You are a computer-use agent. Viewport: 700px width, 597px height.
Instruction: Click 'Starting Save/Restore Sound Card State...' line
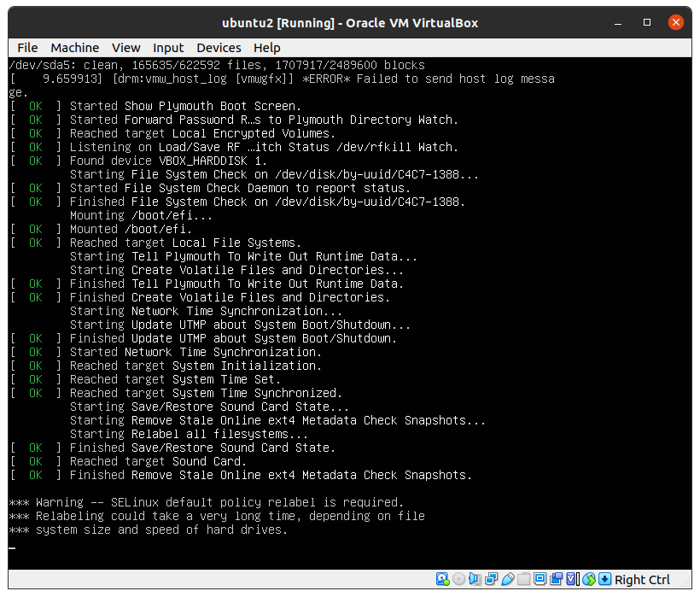(209, 407)
